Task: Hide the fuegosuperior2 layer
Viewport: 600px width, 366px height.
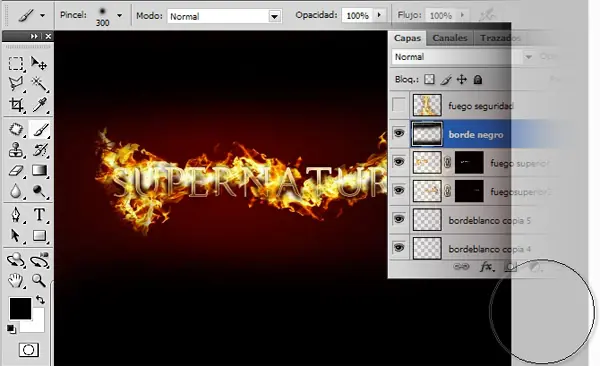Action: point(399,190)
